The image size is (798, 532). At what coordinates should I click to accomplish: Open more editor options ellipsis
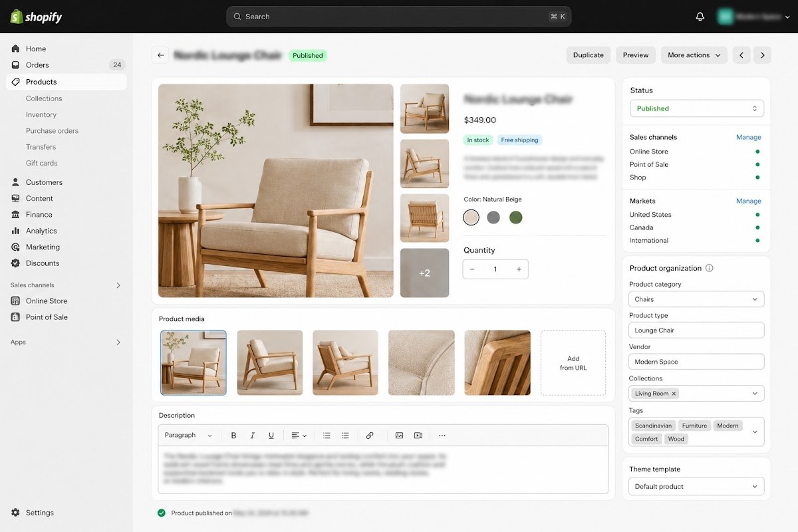pyautogui.click(x=442, y=436)
